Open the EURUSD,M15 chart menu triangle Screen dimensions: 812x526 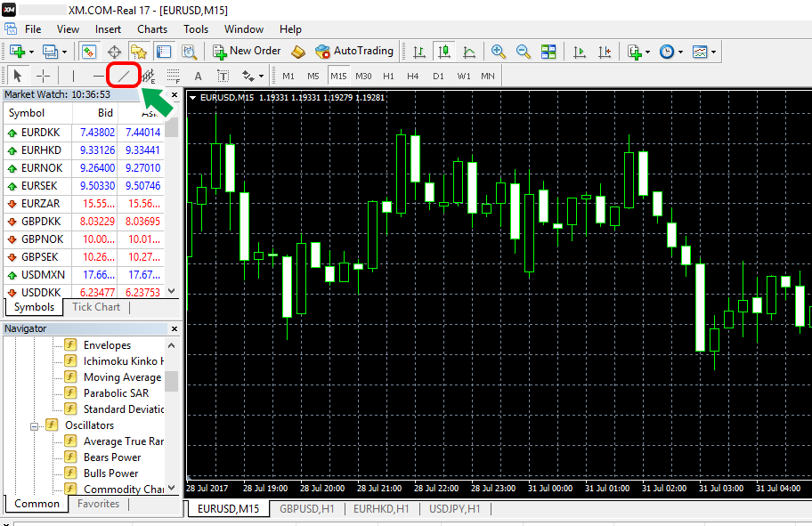[192, 97]
